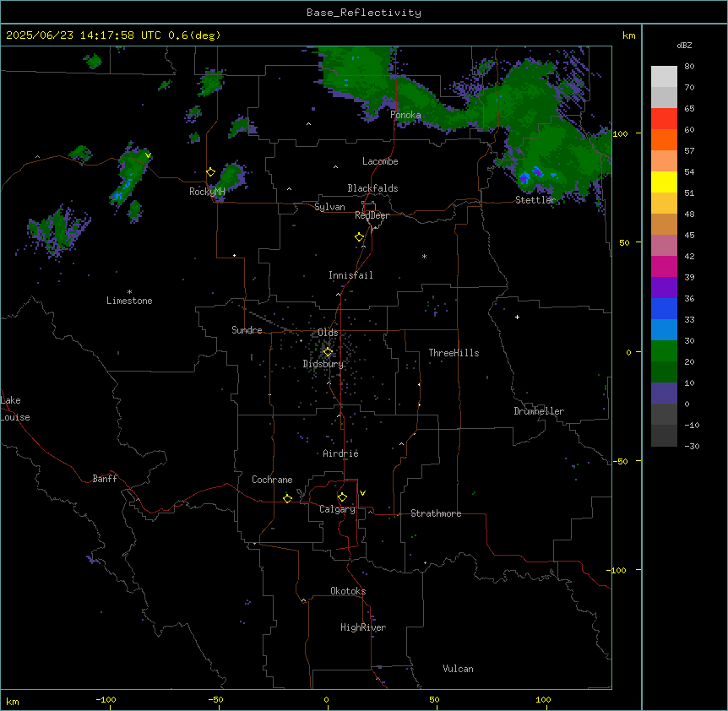Click the Didsbury label
The height and width of the screenshot is (711, 728).
(x=323, y=364)
